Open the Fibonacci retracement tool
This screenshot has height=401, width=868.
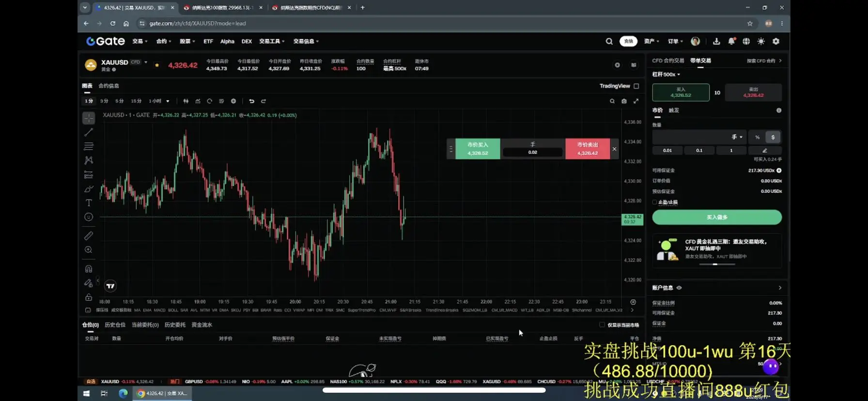click(89, 146)
